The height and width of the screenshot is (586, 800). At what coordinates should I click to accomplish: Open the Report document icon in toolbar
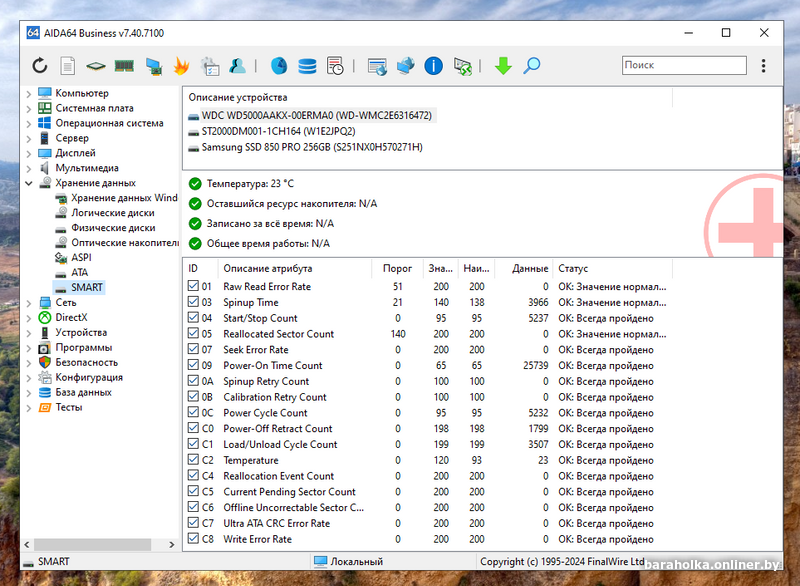(68, 66)
